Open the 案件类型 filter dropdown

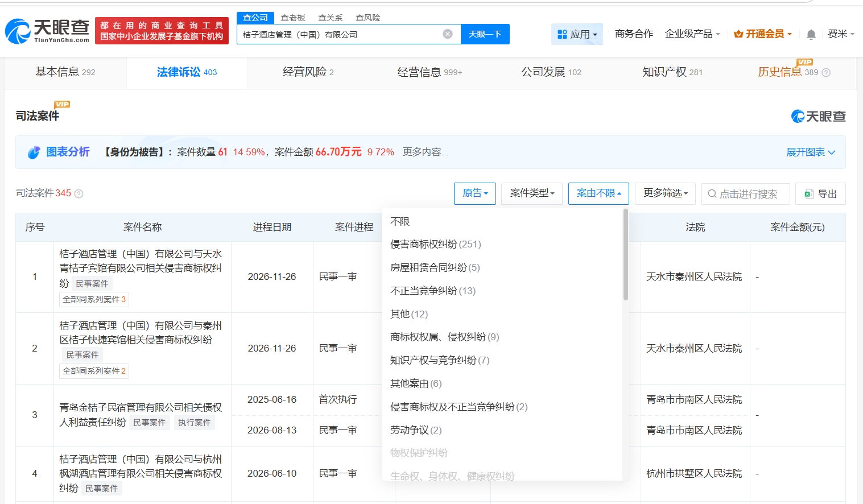click(x=532, y=193)
